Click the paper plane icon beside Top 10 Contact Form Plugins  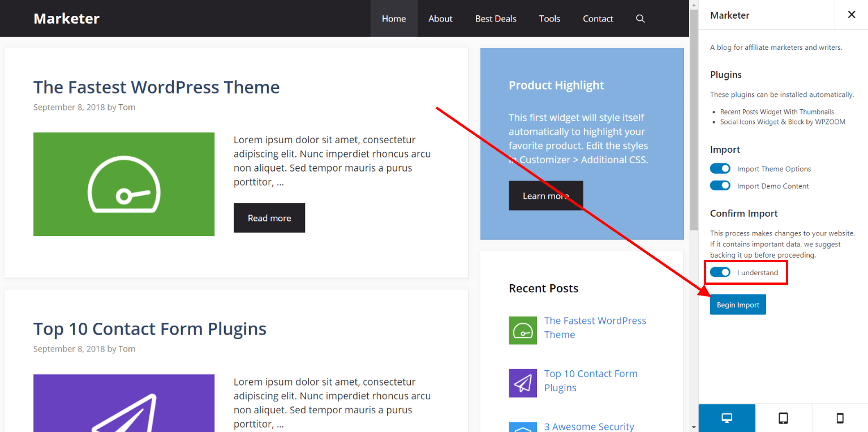pos(522,383)
